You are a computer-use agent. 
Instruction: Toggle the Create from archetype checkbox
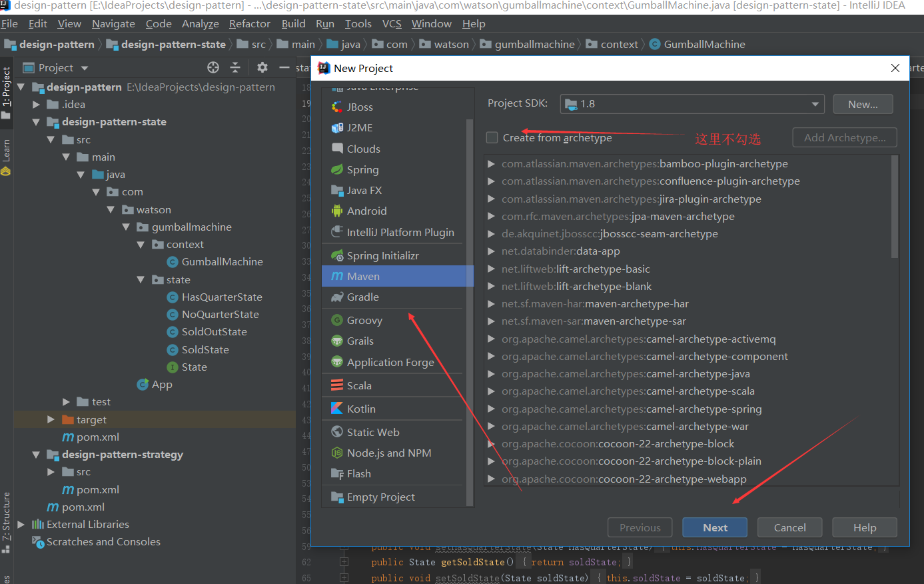coord(492,137)
